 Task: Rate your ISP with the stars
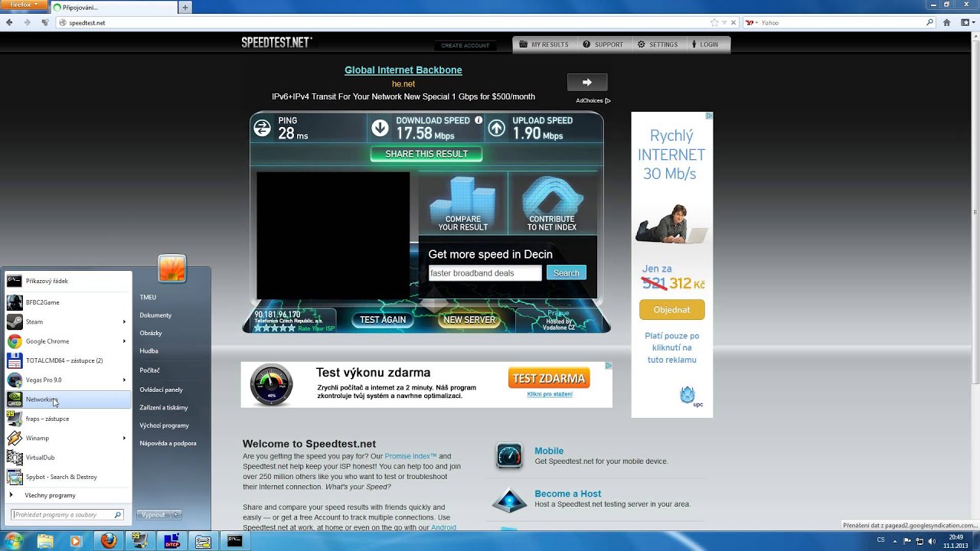point(274,328)
